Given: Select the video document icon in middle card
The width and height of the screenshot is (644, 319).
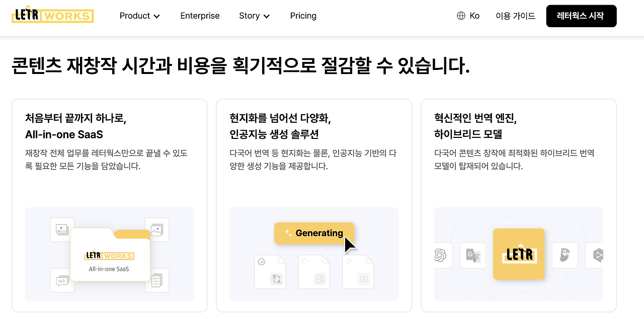Looking at the screenshot, I should point(358,272).
